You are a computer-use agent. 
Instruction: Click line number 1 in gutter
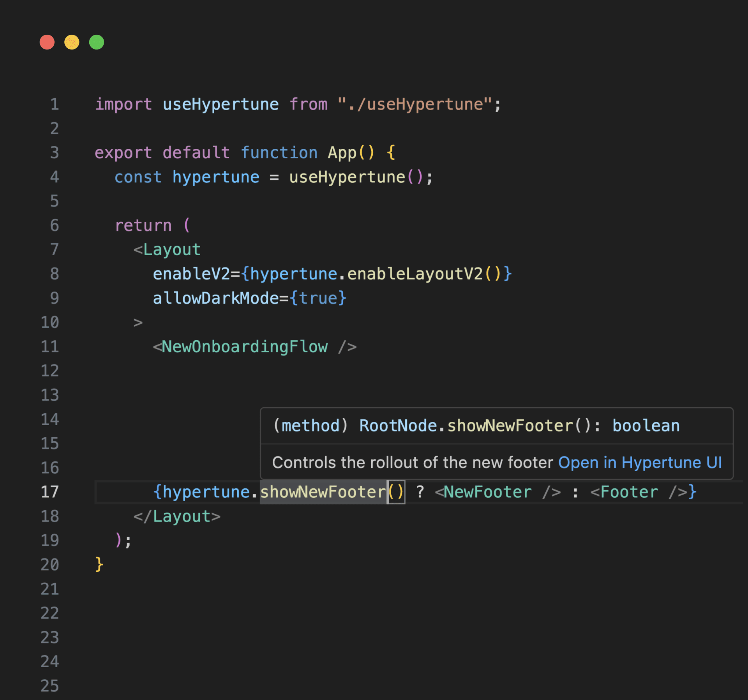[x=55, y=104]
